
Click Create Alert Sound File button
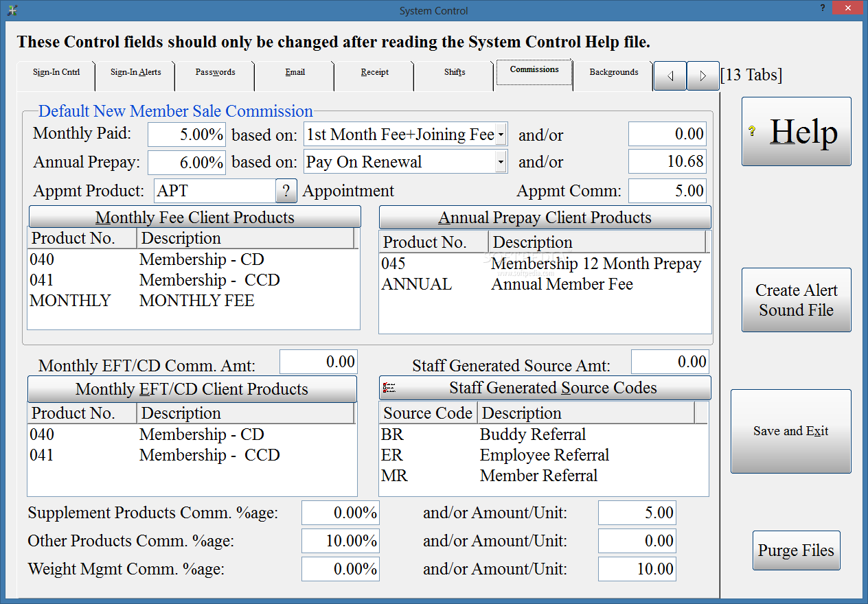797,300
